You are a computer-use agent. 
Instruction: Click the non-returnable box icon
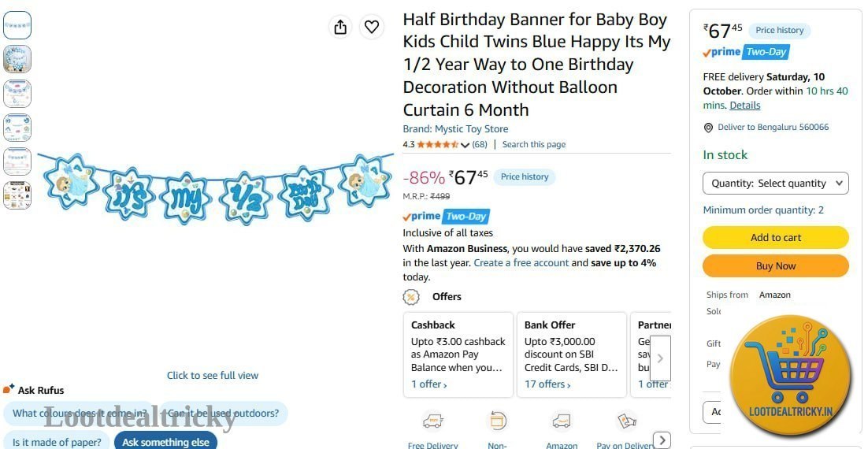click(x=497, y=422)
